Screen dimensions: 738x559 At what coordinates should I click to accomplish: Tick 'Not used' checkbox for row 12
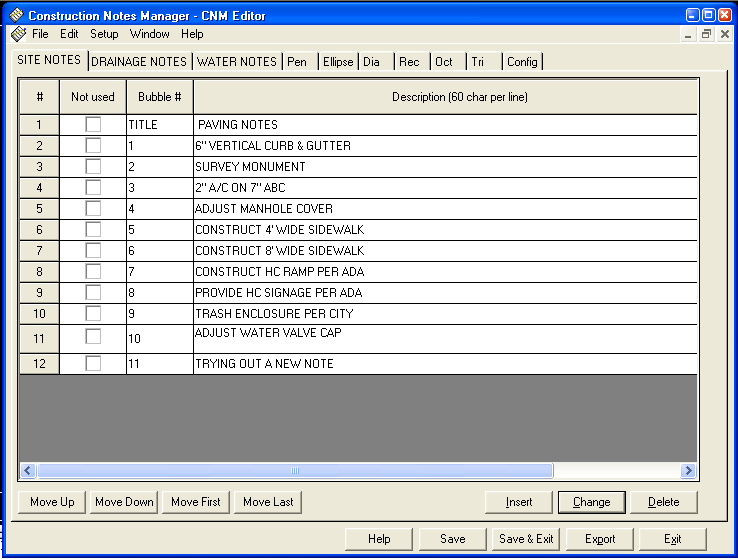point(93,364)
